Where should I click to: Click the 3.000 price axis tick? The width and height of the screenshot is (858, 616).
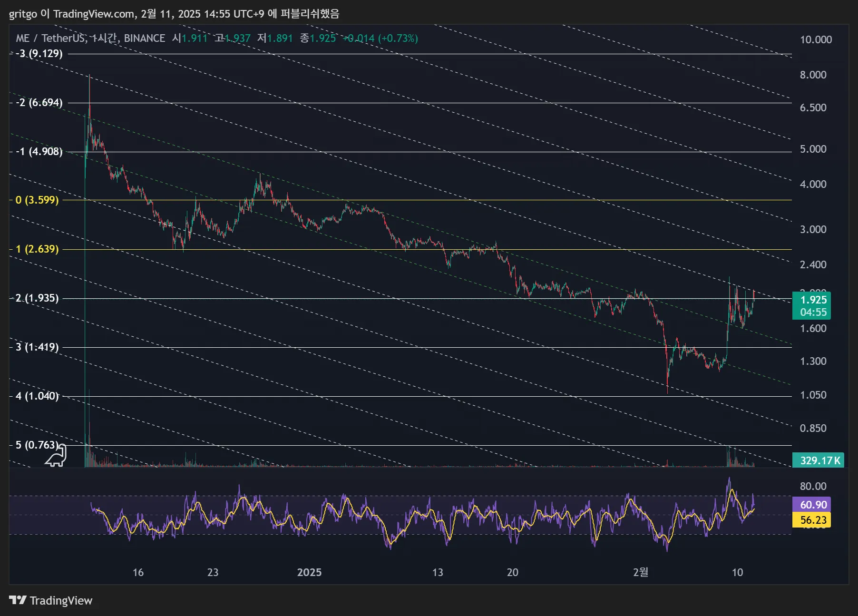click(813, 229)
